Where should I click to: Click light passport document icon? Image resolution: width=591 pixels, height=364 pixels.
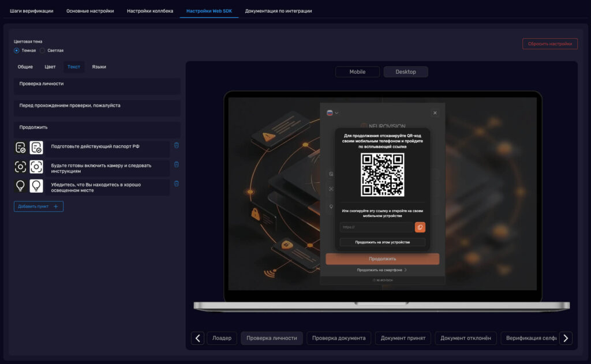pyautogui.click(x=36, y=148)
